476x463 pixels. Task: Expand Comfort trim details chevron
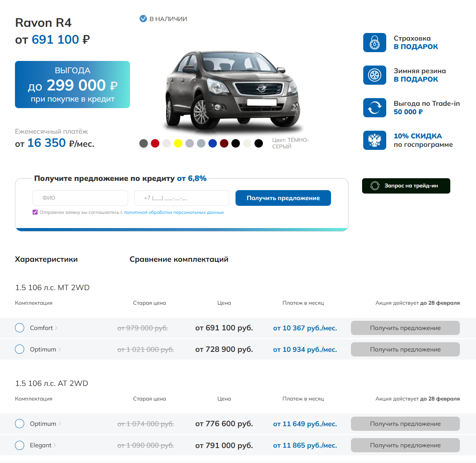tap(56, 328)
